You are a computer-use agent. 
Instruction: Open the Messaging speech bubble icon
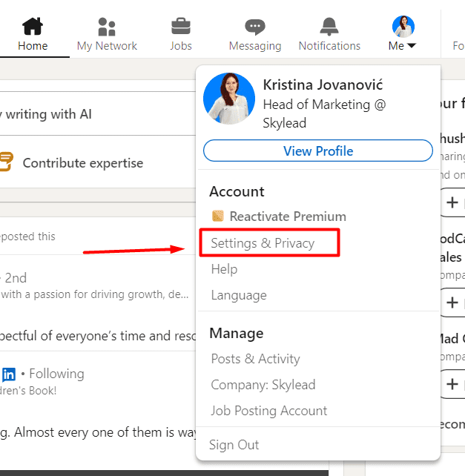pos(255,27)
